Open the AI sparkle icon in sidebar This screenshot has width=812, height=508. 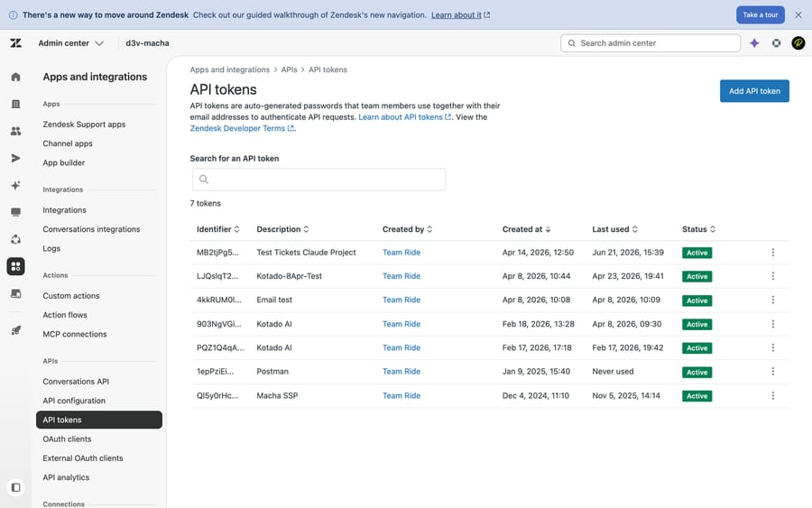(x=16, y=185)
